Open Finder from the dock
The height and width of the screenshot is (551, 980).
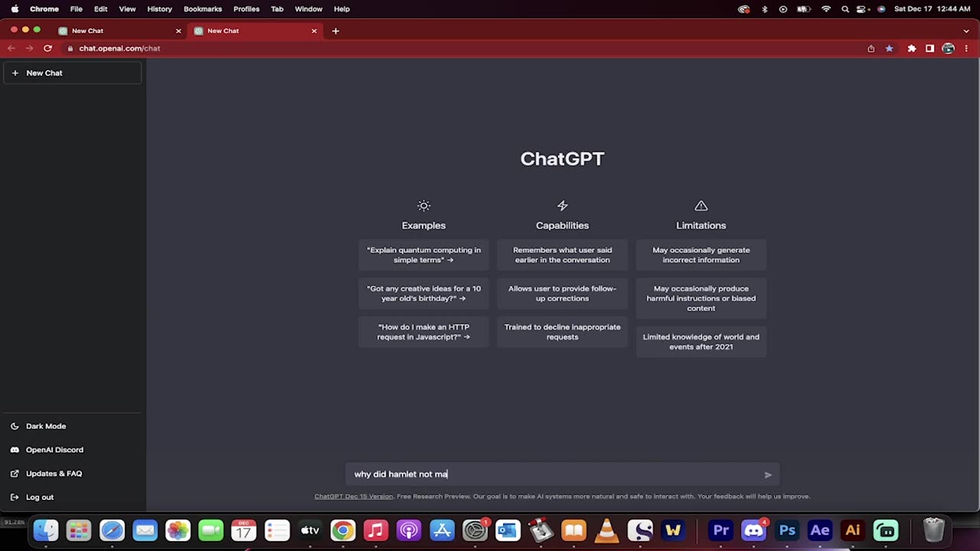[46, 530]
